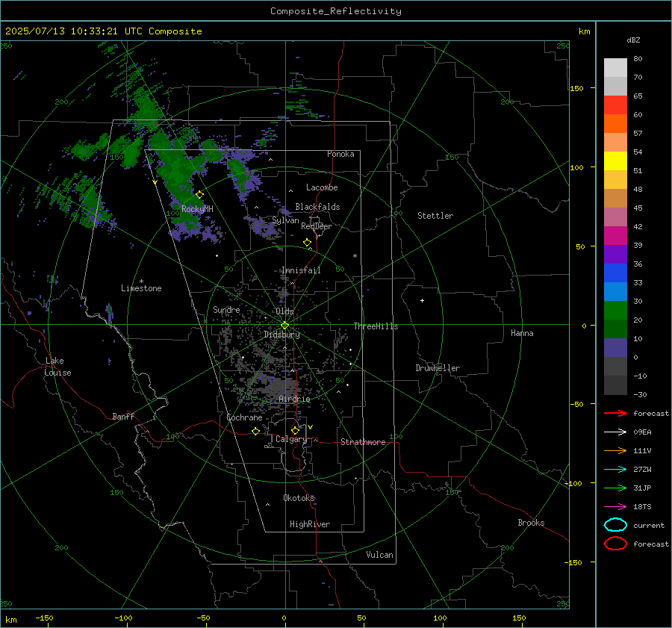Pick the magenta 39-42 dBZ color swatch

(615, 236)
